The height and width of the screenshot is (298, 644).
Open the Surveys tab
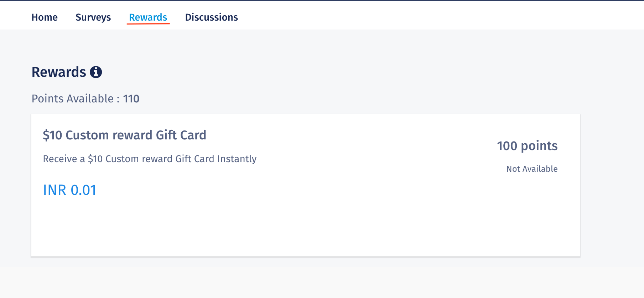click(93, 17)
